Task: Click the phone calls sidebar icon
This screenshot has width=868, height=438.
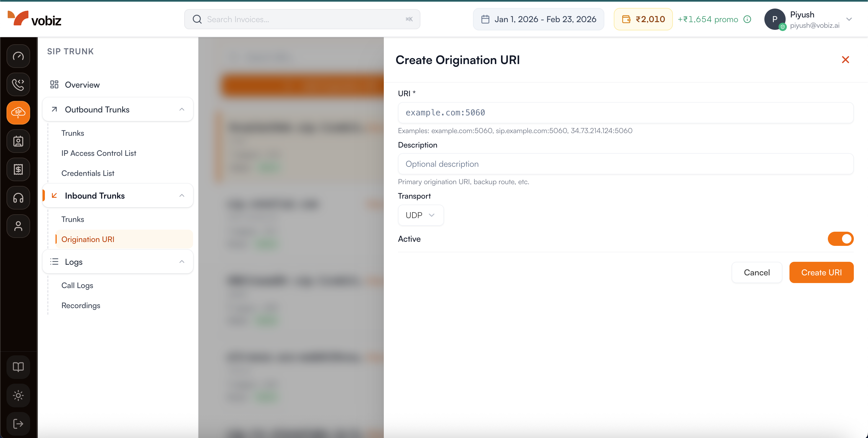Action: tap(18, 84)
